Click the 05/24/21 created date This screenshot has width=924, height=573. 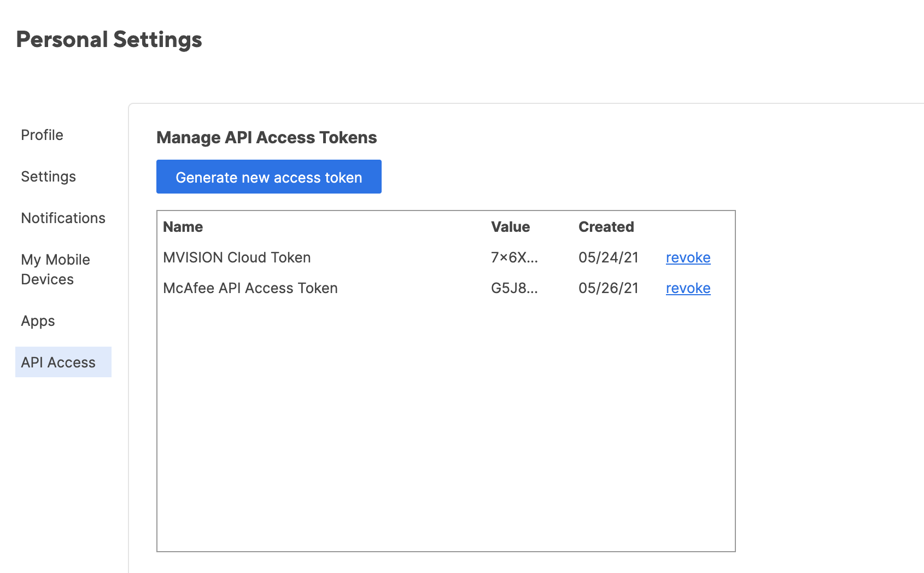608,258
